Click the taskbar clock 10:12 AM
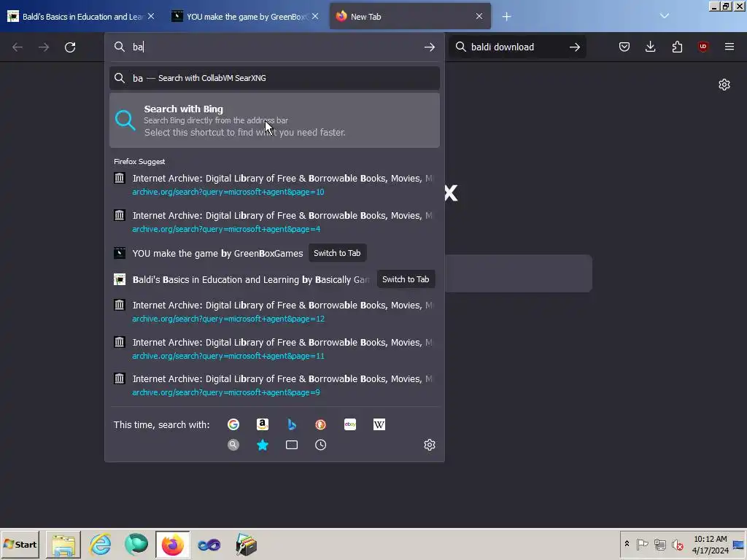The width and height of the screenshot is (747, 560). (x=711, y=544)
